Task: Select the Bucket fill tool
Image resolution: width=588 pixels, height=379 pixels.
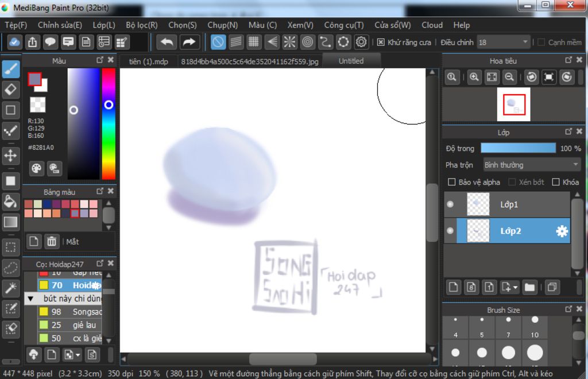Action: [10, 202]
